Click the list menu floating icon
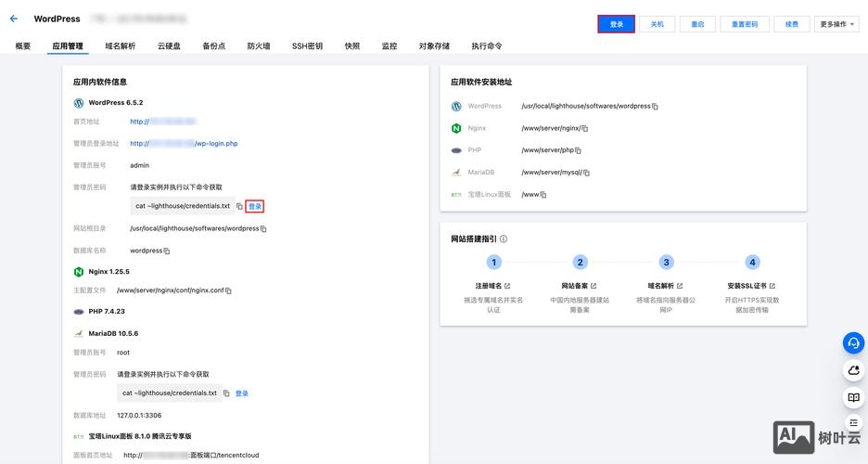The image size is (868, 464). coord(853,423)
